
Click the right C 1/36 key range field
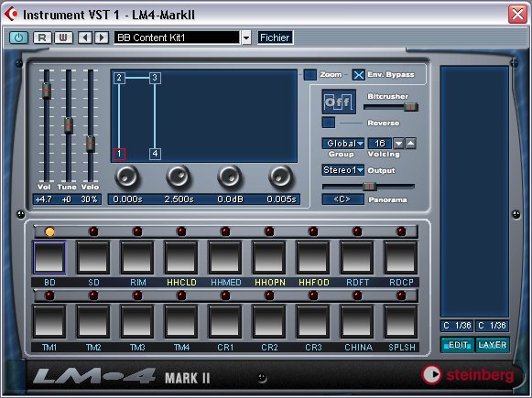pos(492,326)
